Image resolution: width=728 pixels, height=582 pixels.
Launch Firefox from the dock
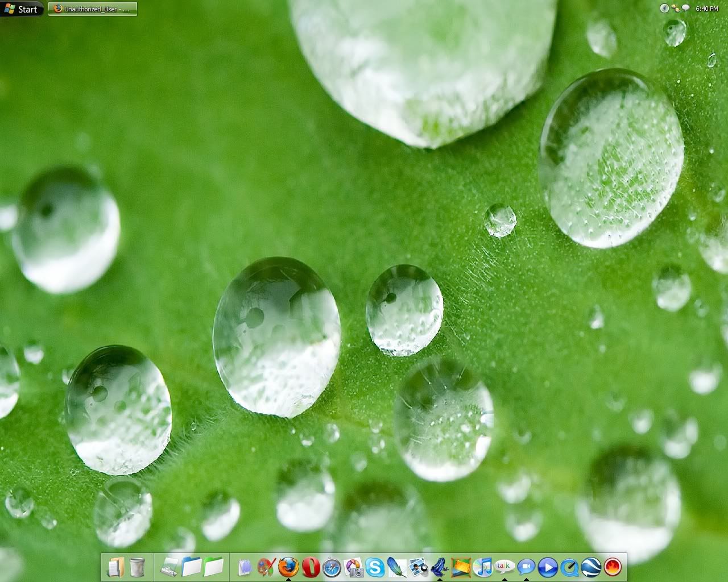point(288,567)
